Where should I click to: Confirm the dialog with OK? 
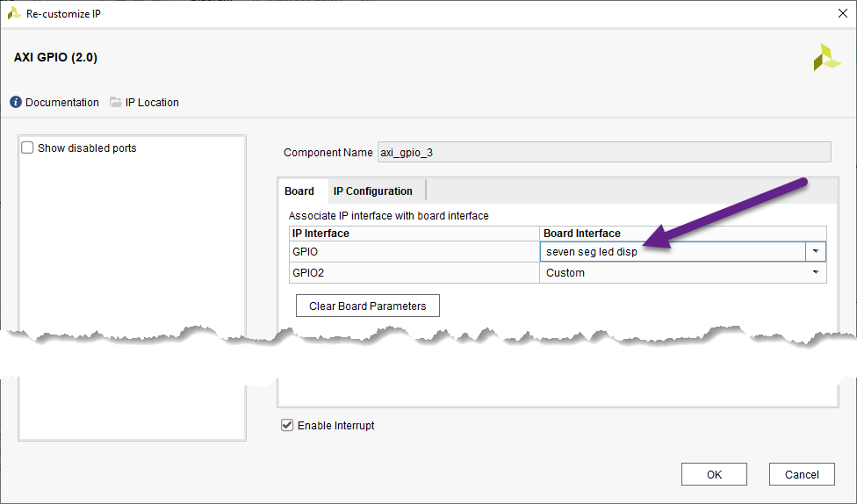tap(714, 474)
